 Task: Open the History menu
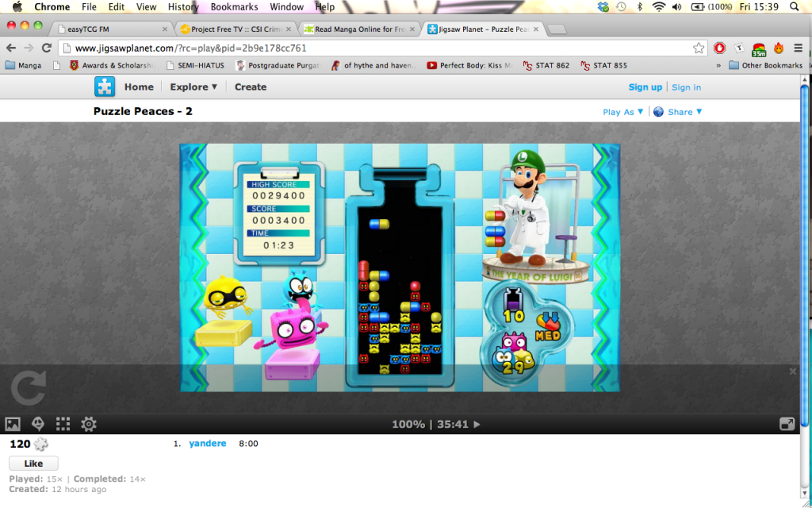tap(183, 6)
